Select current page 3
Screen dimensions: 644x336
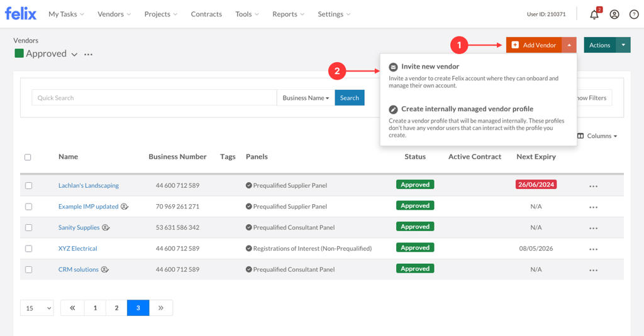(138, 308)
